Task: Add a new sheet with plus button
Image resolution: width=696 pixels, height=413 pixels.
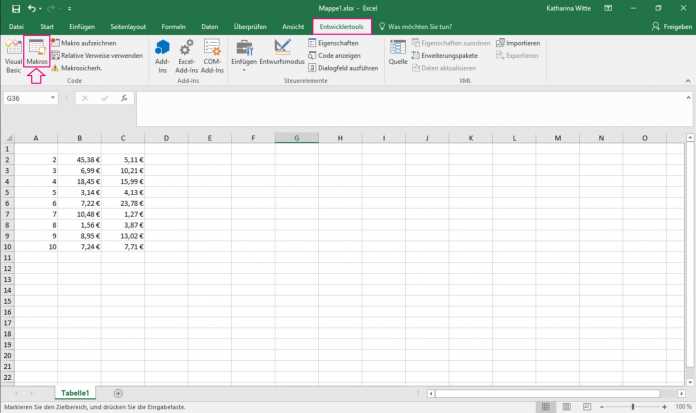Action: (x=118, y=393)
